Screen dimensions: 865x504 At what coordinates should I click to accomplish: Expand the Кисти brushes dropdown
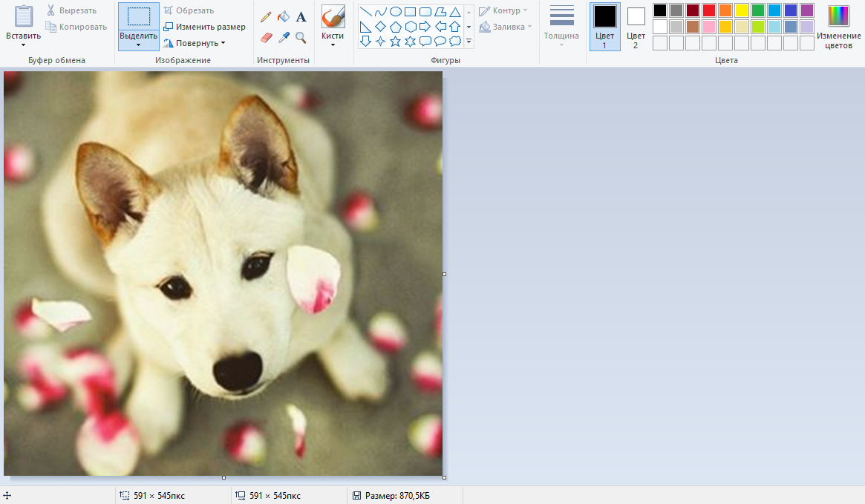click(x=333, y=45)
